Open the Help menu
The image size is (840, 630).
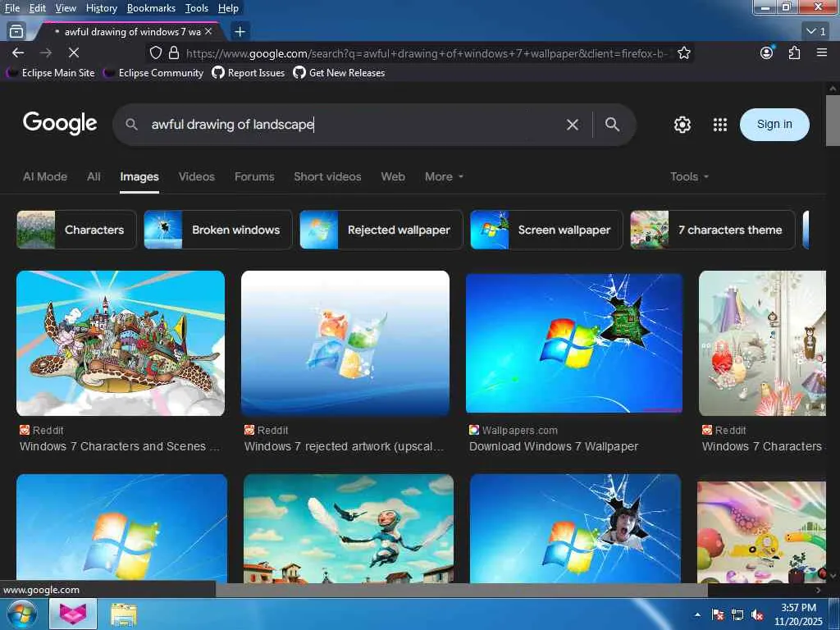point(228,8)
